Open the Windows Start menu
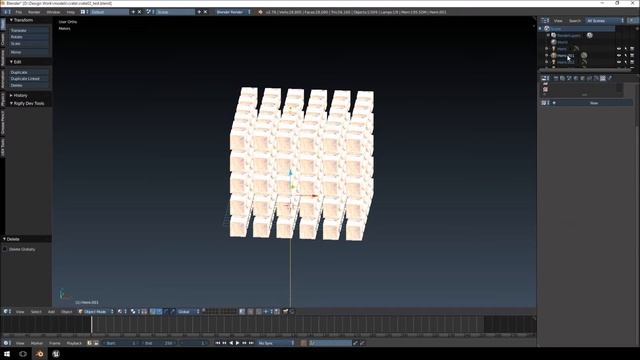This screenshot has height=360, width=640. pyautogui.click(x=7, y=354)
